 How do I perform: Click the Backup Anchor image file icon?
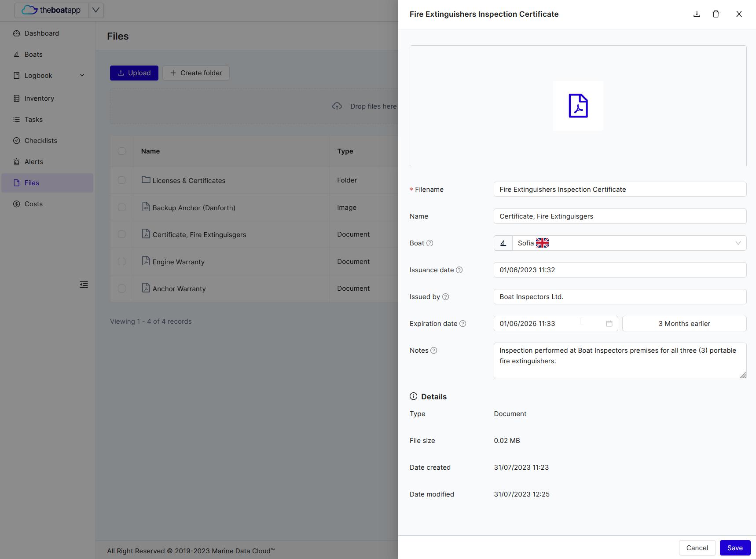click(x=146, y=207)
